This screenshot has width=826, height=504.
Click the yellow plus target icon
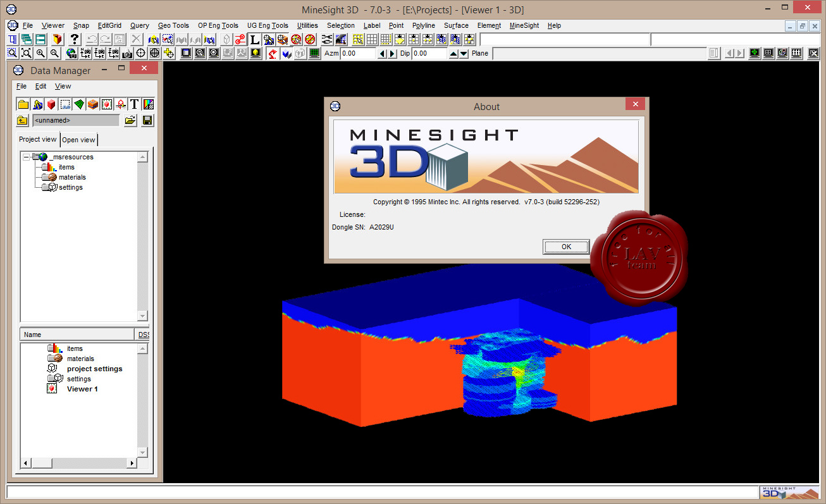pyautogui.click(x=169, y=53)
